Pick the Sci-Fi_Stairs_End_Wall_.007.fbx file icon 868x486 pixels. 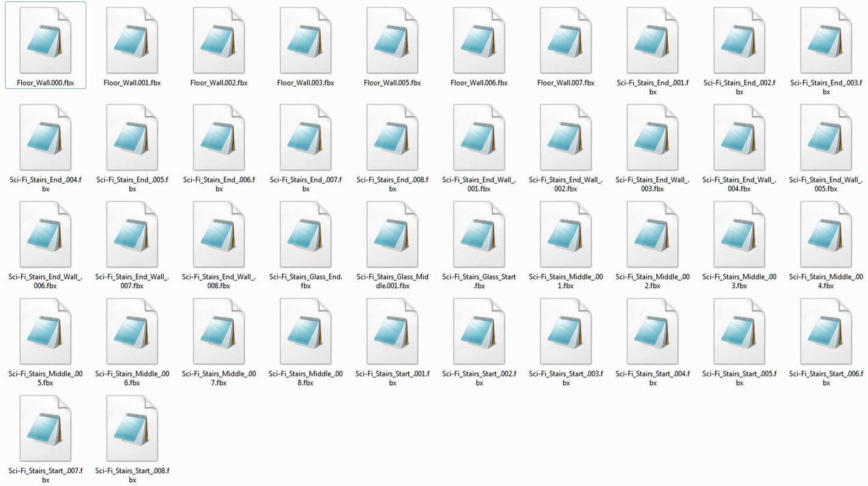point(132,234)
